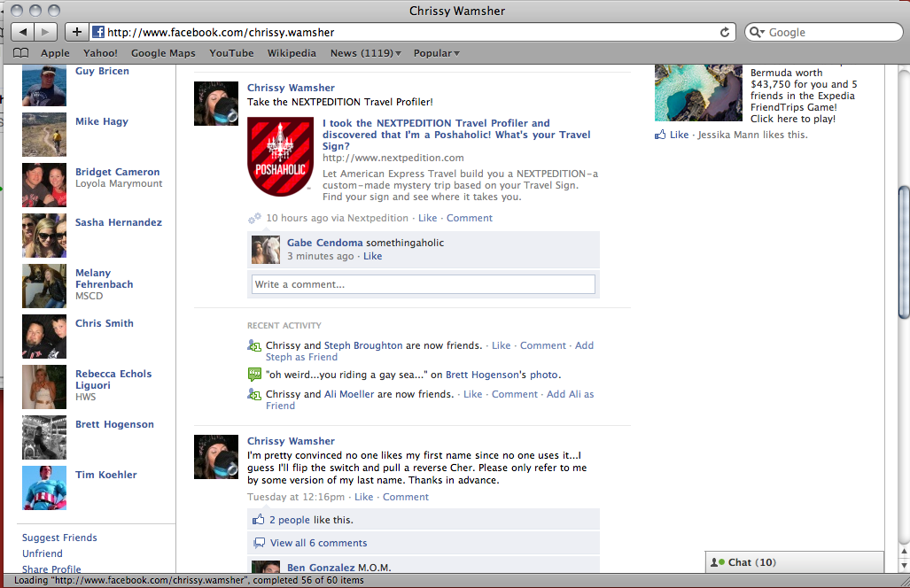Click the scrollbar down arrow

[904, 564]
